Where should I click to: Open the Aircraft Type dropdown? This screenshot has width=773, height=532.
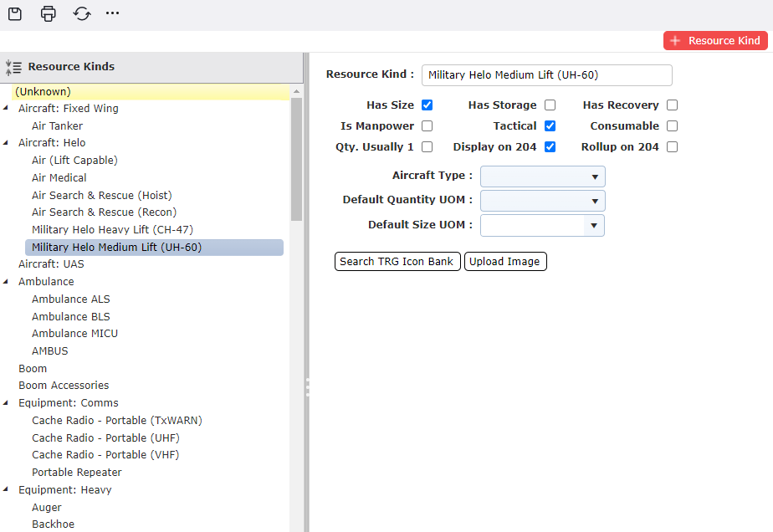point(543,176)
